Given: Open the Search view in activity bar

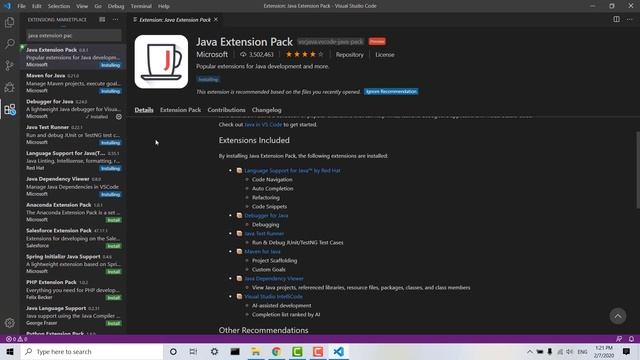Looking at the screenshot, I should pos(9,44).
